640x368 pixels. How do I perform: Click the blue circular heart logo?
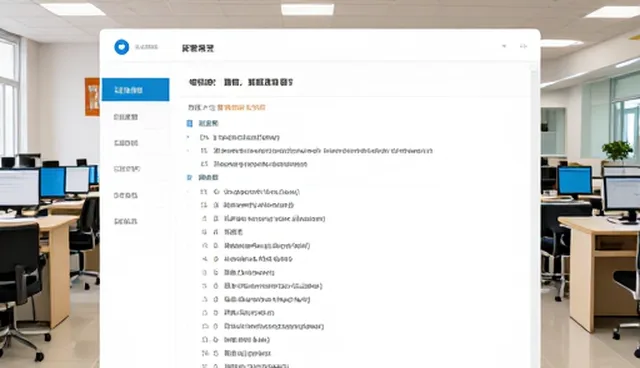click(x=121, y=47)
